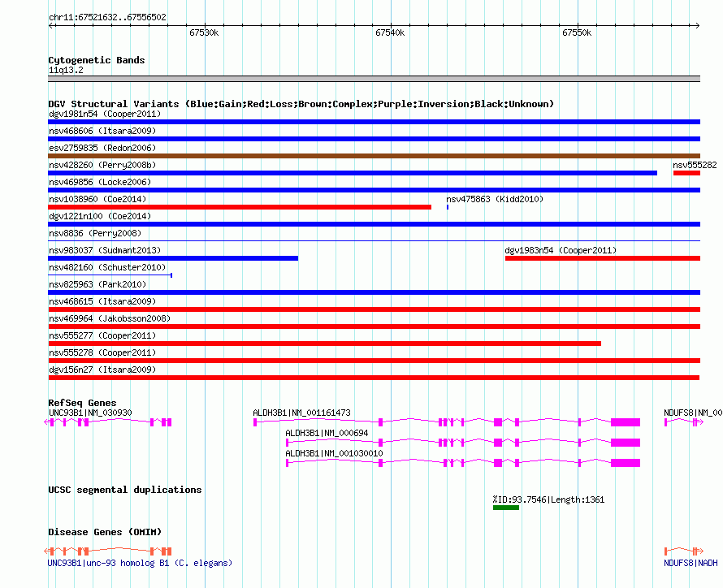Select the %ID:93.7546|Length:1361 label
This screenshot has height=588, width=723.
point(548,499)
